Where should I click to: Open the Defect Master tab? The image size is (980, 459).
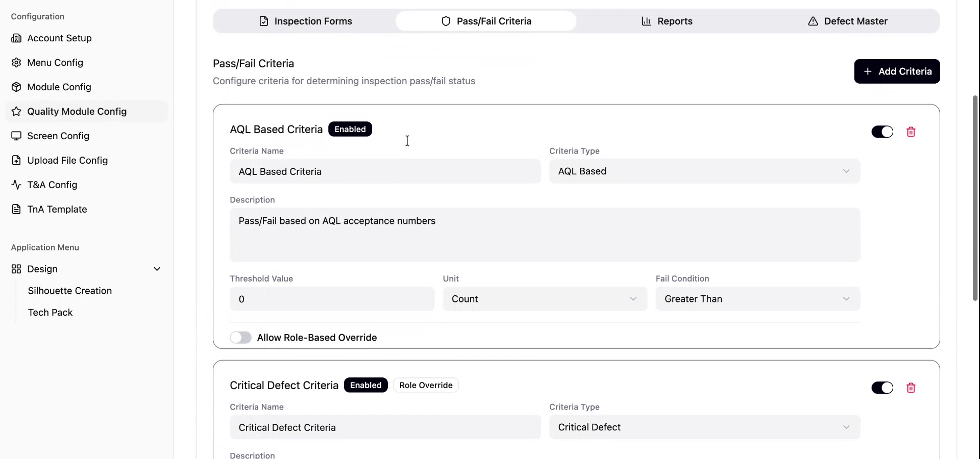[847, 21]
